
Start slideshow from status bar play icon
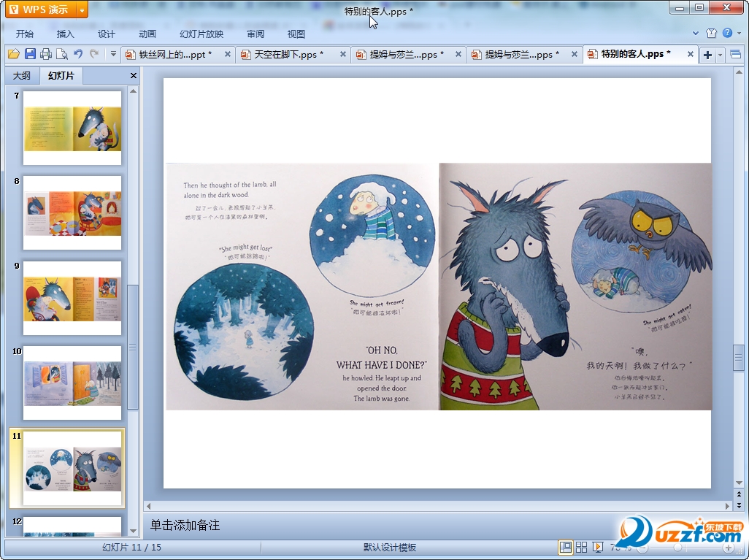pyautogui.click(x=597, y=547)
